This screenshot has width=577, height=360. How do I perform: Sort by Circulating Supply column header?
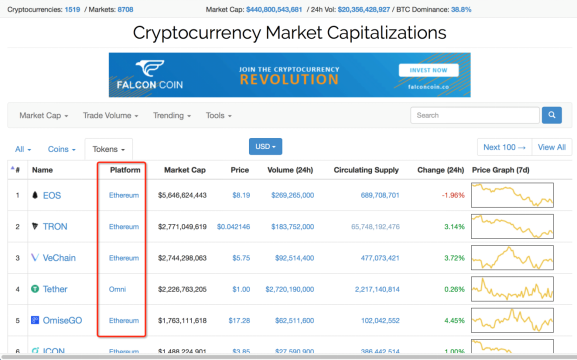[x=366, y=170]
